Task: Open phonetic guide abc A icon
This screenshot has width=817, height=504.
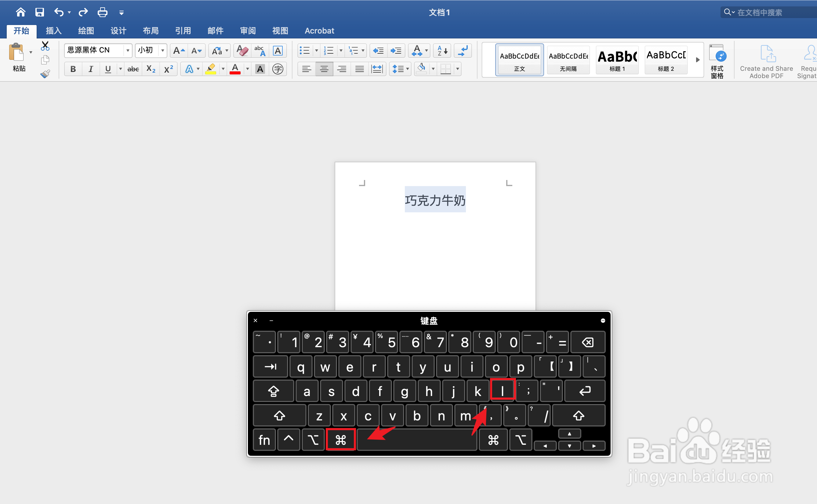Action: 260,51
